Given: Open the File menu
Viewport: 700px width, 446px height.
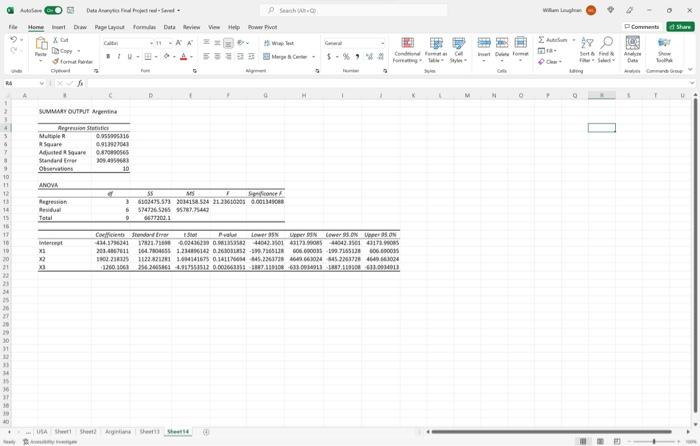Looking at the screenshot, I should pos(13,27).
